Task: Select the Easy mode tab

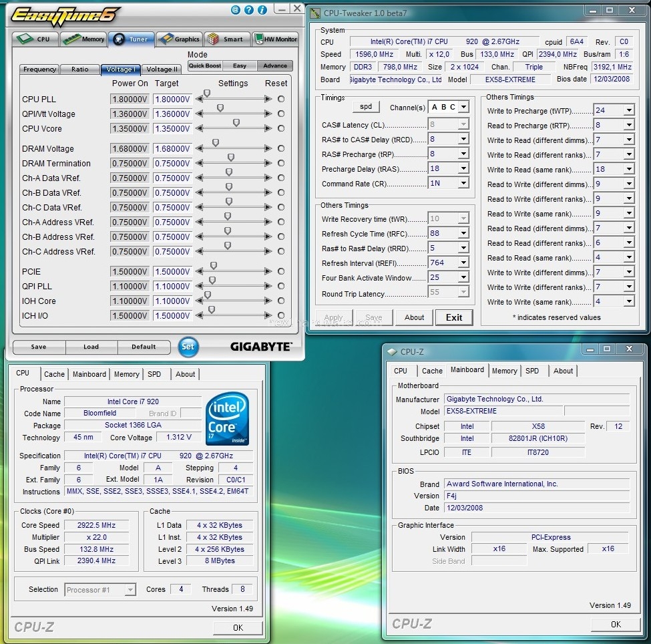Action: pos(240,65)
